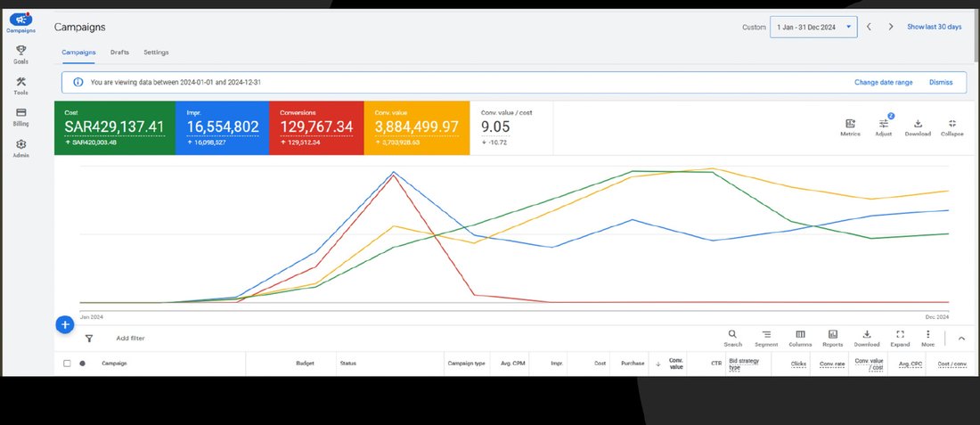Click the info icon in the date banner

click(x=78, y=82)
